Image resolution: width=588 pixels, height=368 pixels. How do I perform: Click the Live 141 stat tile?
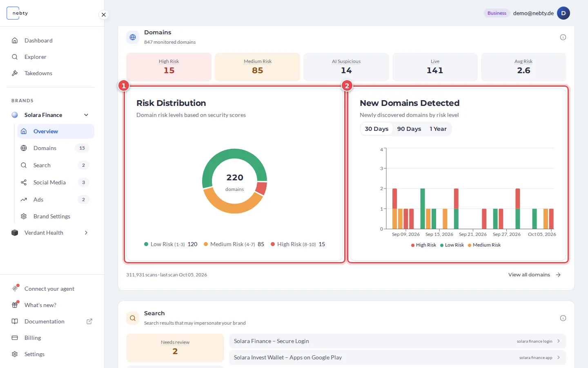435,67
